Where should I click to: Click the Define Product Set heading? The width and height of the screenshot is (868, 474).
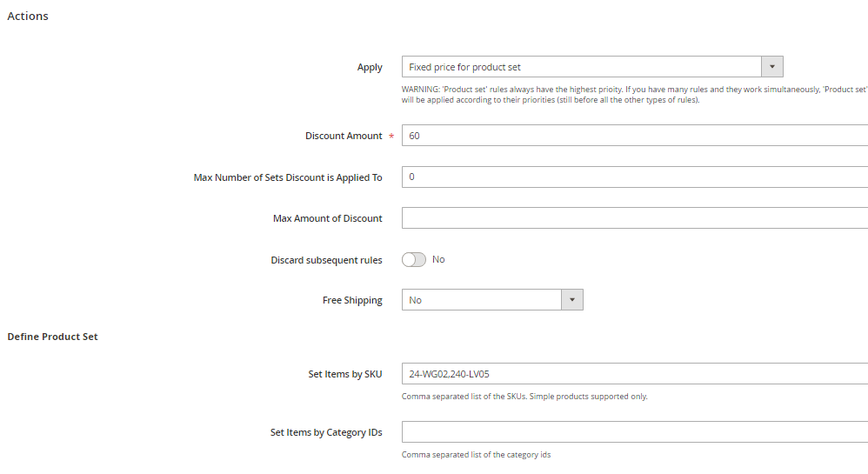tap(52, 337)
